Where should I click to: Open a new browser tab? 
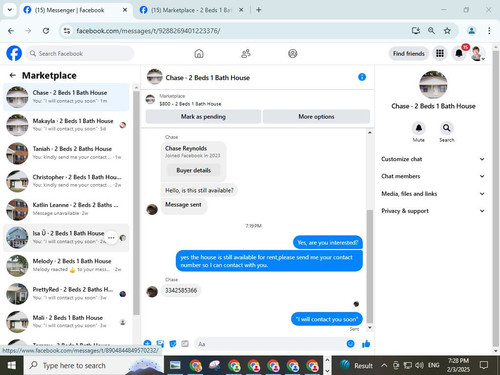259,10
